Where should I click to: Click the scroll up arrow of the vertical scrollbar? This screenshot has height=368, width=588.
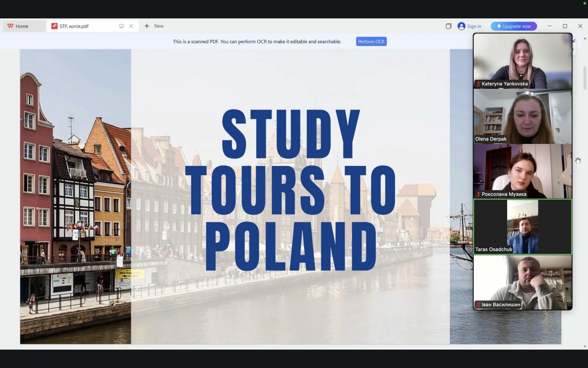[585, 39]
